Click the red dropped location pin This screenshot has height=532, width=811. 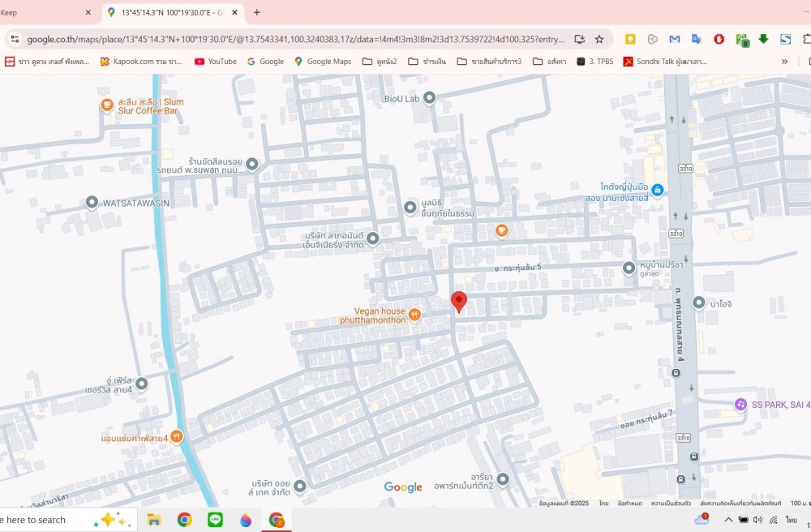[459, 302]
